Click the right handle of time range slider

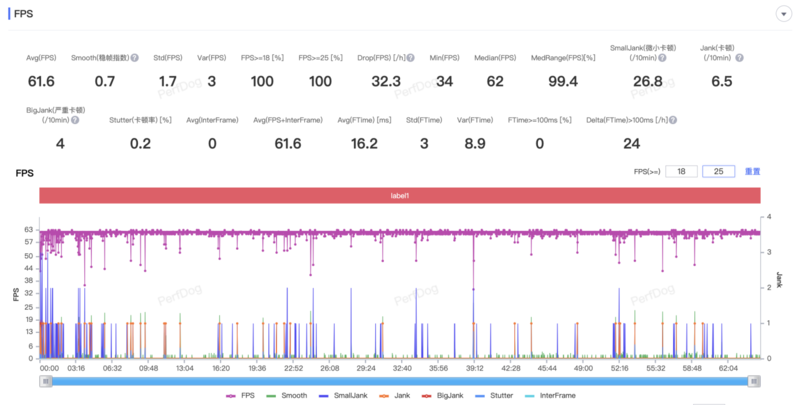click(x=754, y=380)
